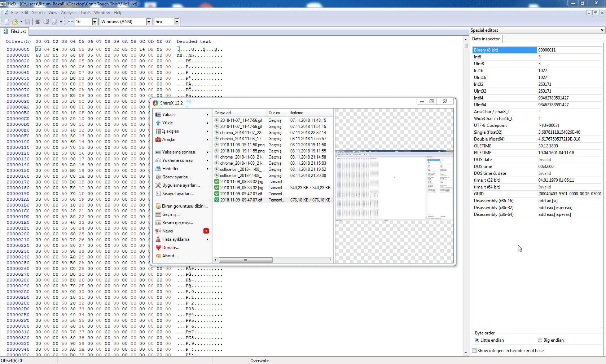Click the Yakala capture icon in ShareX
606x364 pixels.
(158, 115)
